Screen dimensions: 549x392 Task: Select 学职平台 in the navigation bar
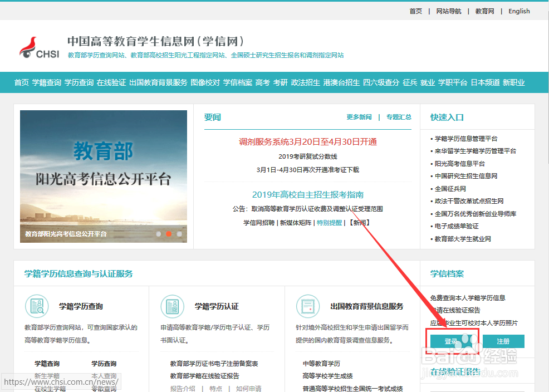(453, 82)
